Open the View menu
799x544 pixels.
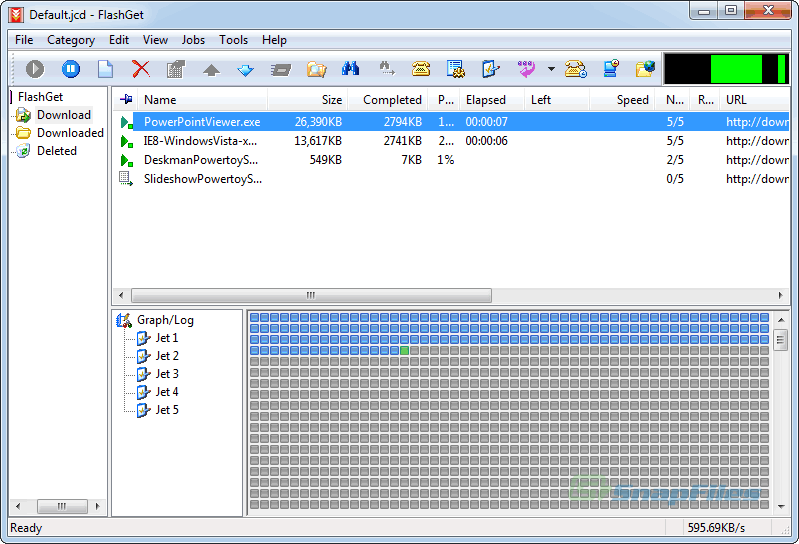point(155,40)
